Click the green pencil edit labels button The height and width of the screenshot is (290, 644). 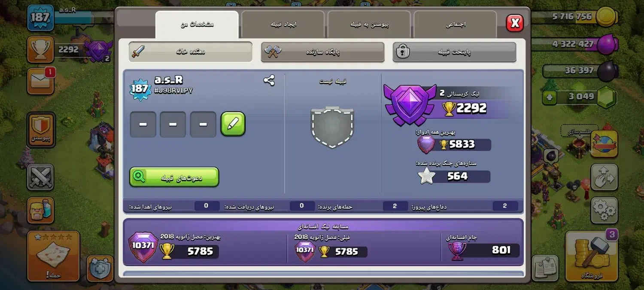point(233,124)
